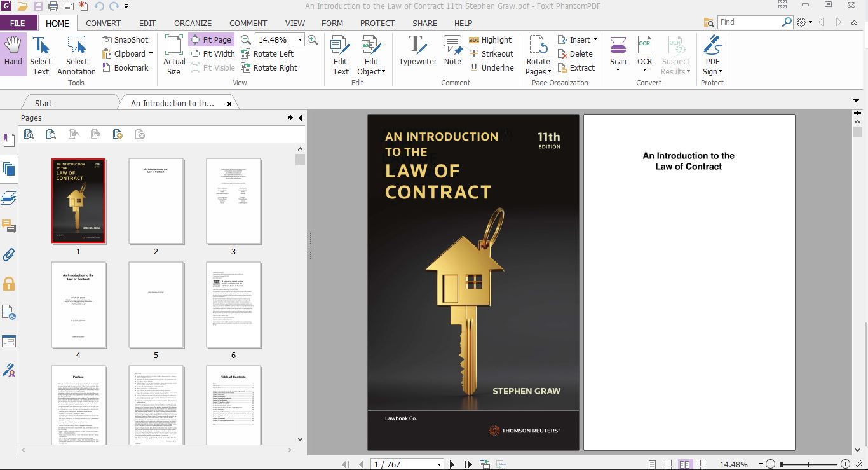The image size is (868, 470).
Task: Go to next page arrow in status bar
Action: 452,464
